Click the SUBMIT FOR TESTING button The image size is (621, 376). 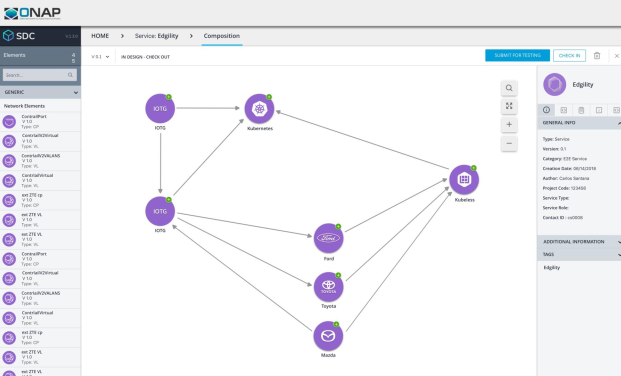[517, 55]
